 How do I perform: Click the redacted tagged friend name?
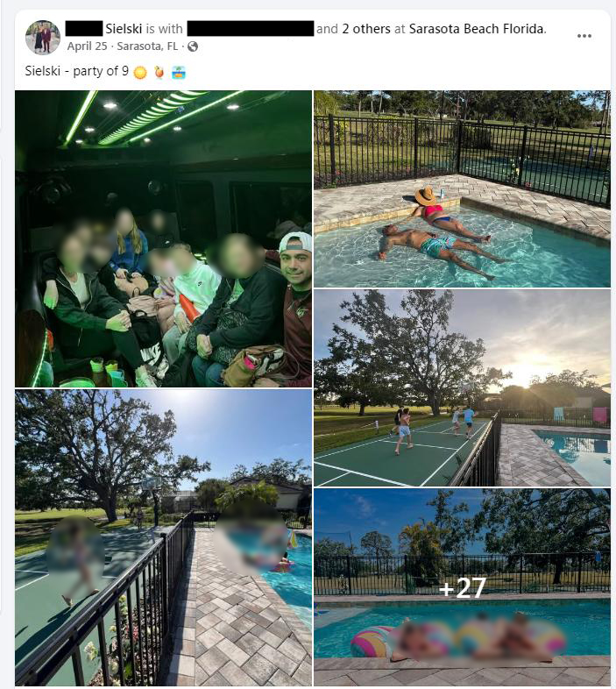[251, 29]
